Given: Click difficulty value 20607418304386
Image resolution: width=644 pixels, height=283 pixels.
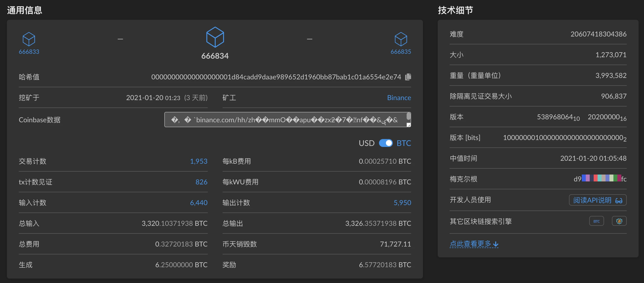Looking at the screenshot, I should [598, 34].
